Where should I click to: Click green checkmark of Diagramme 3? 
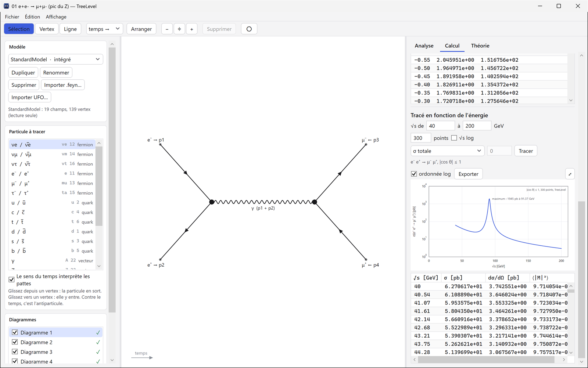(x=98, y=352)
